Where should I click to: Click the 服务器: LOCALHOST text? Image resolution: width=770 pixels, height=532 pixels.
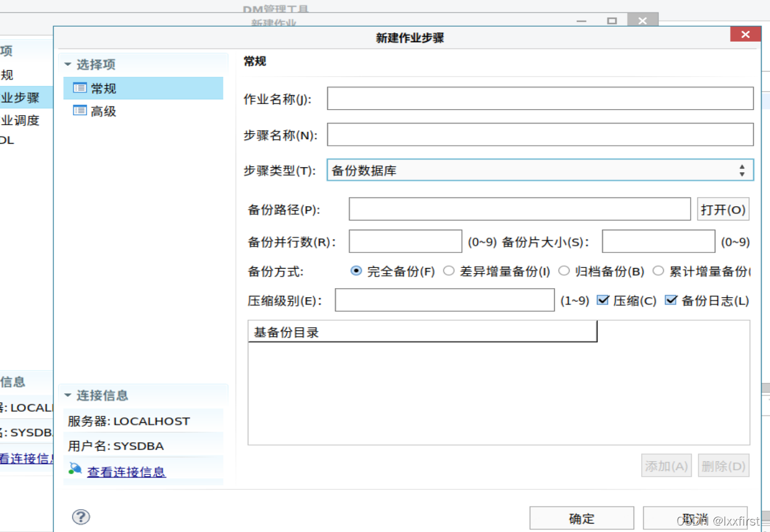click(129, 421)
